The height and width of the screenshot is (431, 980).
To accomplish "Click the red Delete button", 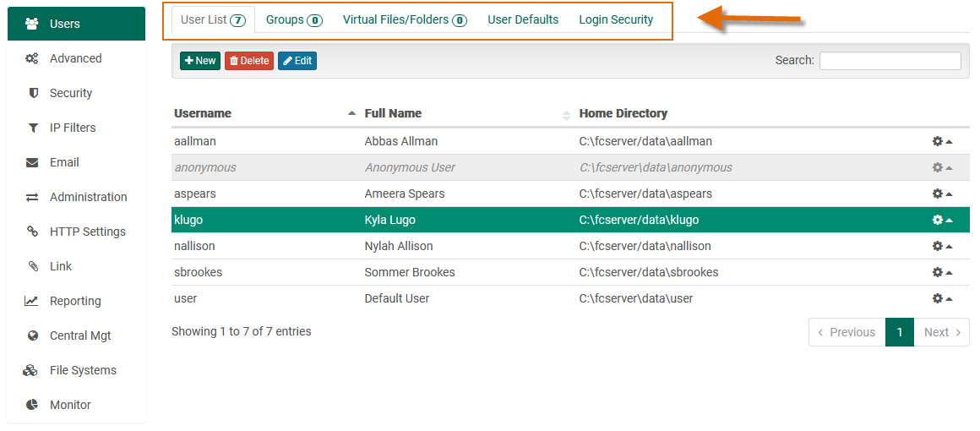I will tap(248, 61).
